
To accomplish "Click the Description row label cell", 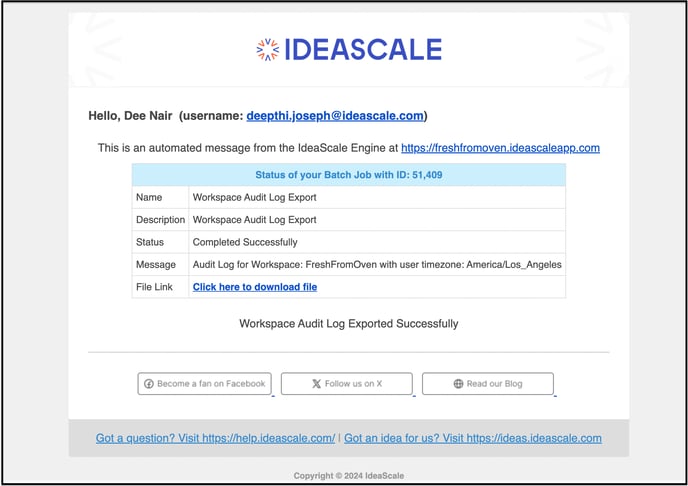I will [x=160, y=220].
